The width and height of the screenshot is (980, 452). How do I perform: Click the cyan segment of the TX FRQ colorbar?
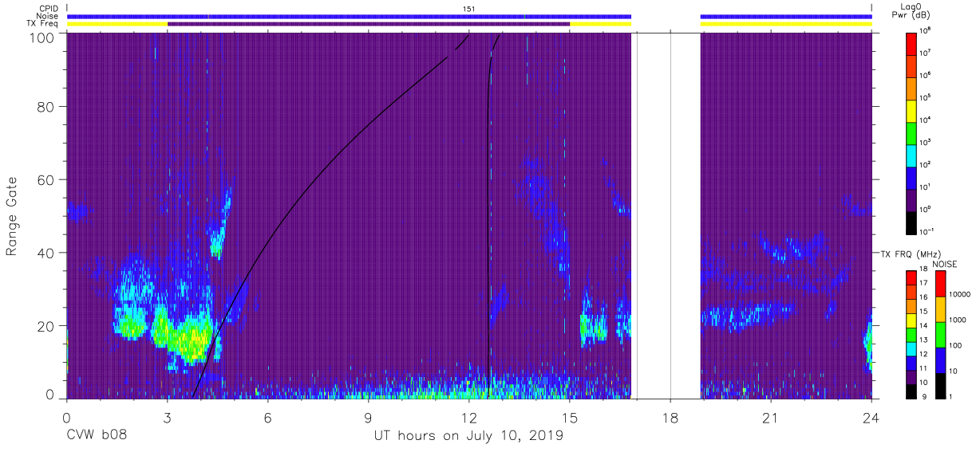(x=911, y=348)
